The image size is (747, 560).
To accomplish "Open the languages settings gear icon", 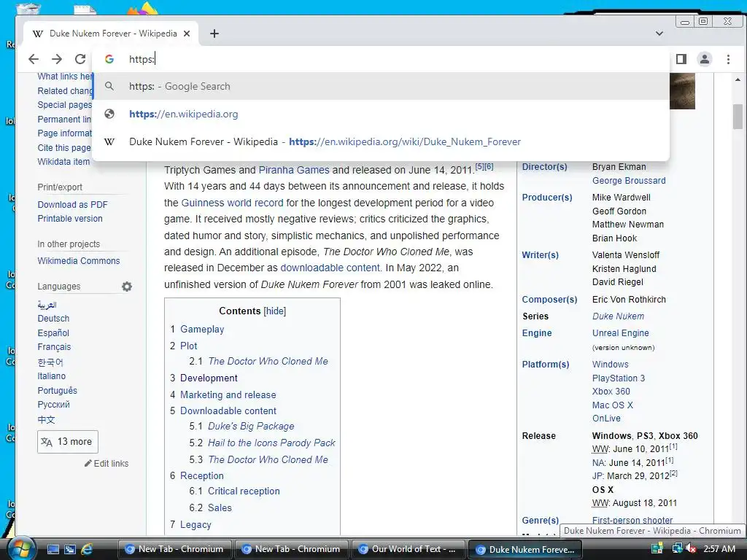I will click(x=127, y=286).
